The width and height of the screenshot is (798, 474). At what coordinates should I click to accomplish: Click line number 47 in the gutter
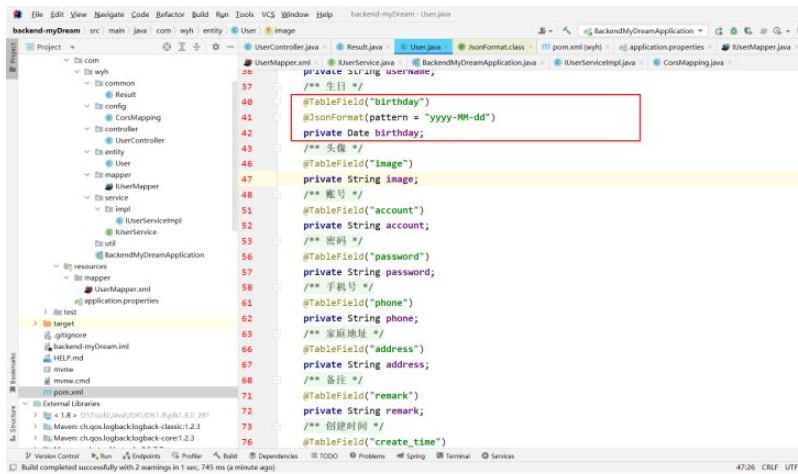(x=247, y=179)
